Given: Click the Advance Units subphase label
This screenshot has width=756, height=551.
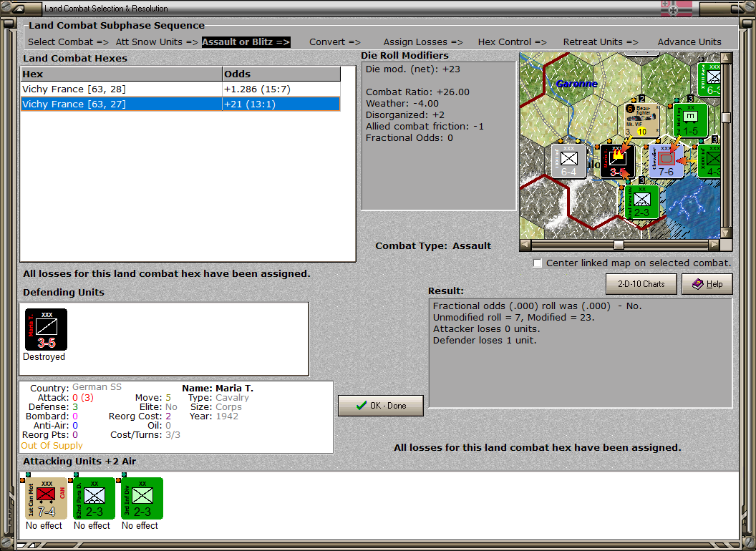Looking at the screenshot, I should [689, 42].
